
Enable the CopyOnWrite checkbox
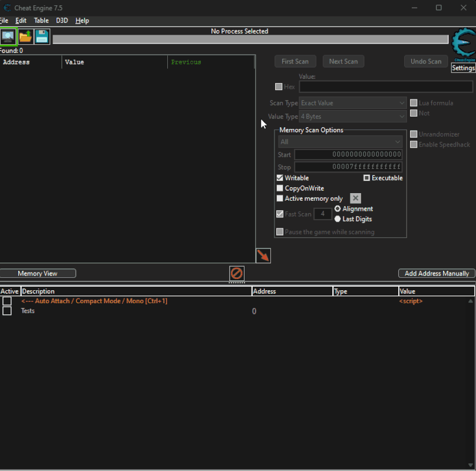tap(280, 188)
